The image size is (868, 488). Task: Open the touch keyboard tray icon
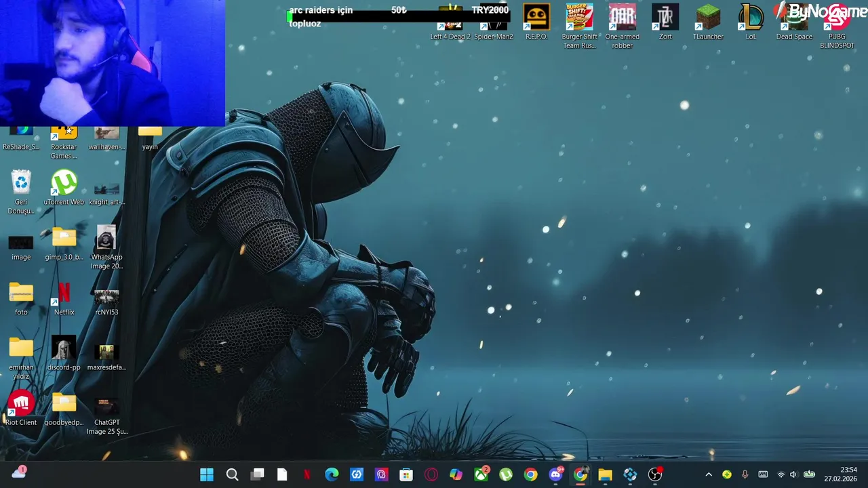click(763, 474)
